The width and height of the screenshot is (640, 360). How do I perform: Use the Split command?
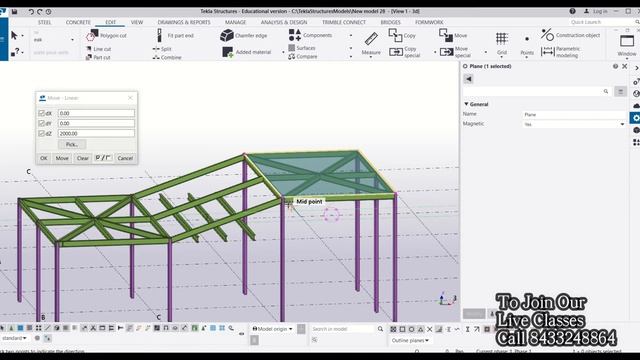(162, 49)
